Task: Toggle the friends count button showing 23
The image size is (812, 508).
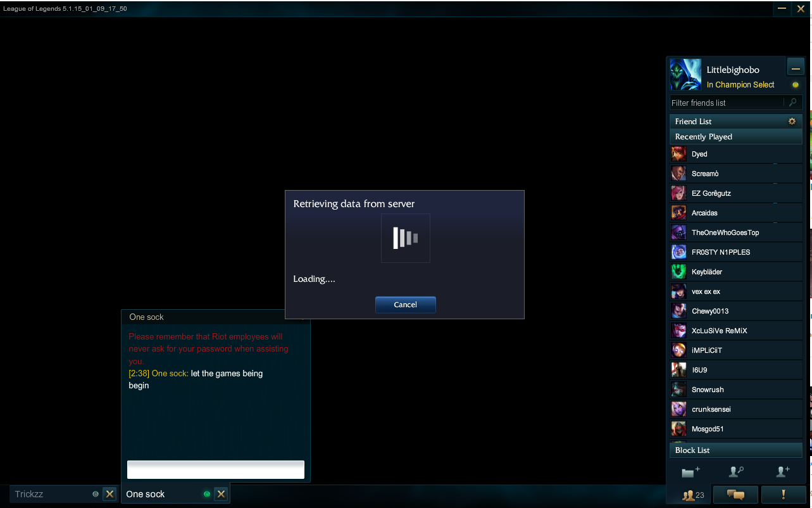Action: 689,495
